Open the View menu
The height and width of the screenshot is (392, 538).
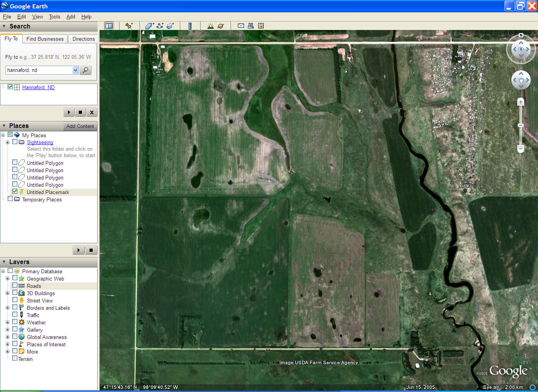coord(38,17)
